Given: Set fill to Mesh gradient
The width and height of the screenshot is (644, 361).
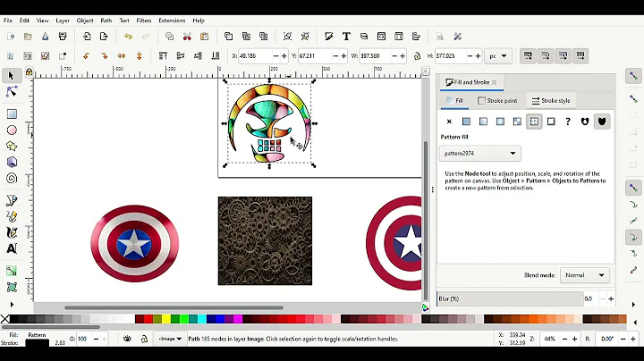Looking at the screenshot, I should tap(517, 122).
